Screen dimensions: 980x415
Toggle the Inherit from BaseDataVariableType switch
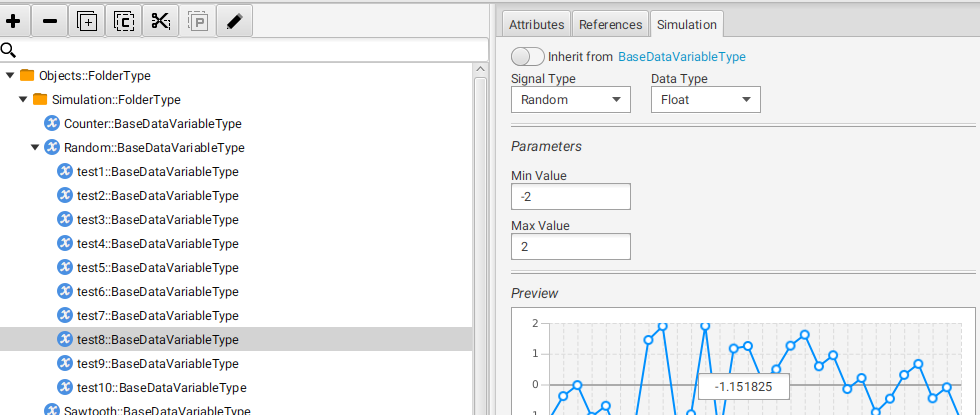coord(528,56)
